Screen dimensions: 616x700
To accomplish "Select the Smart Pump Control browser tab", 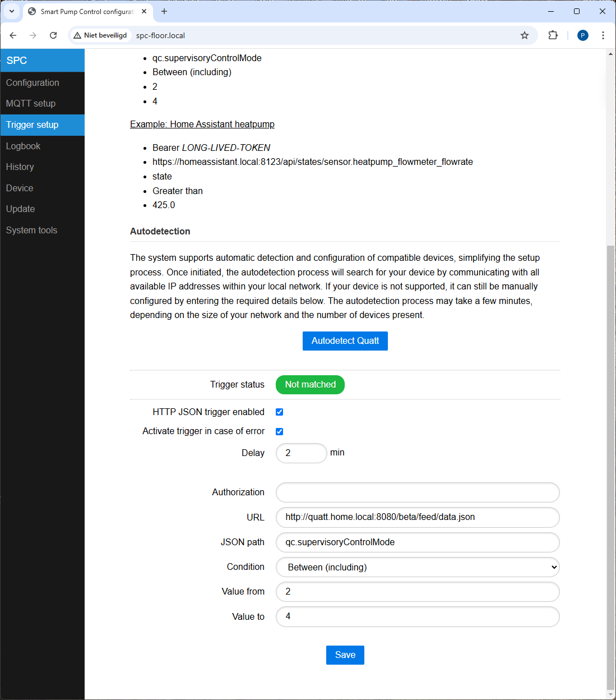I will pos(88,11).
